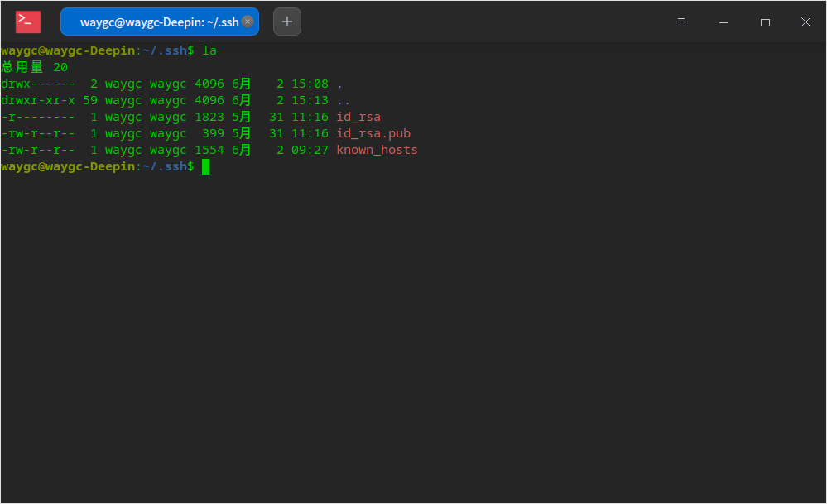Image resolution: width=827 pixels, height=504 pixels.
Task: Click the id_rsa file name
Action: [358, 117]
